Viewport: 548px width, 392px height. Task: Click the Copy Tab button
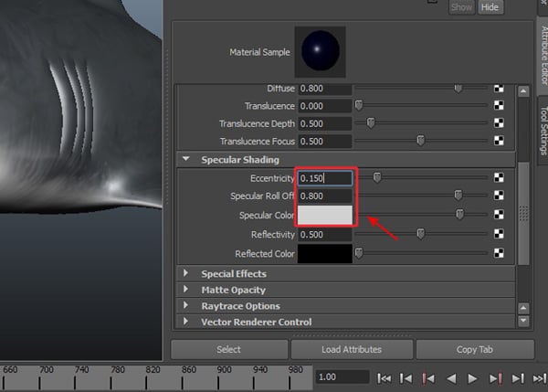475,349
